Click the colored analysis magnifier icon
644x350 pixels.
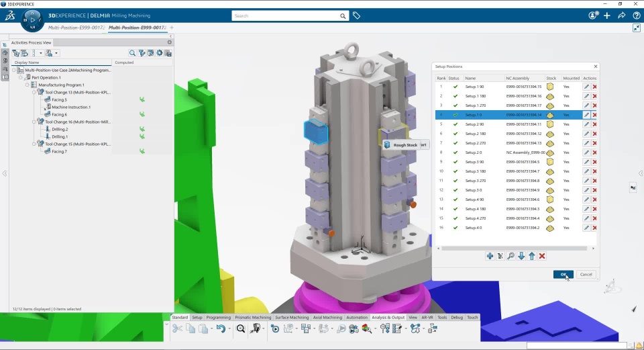coord(366,329)
